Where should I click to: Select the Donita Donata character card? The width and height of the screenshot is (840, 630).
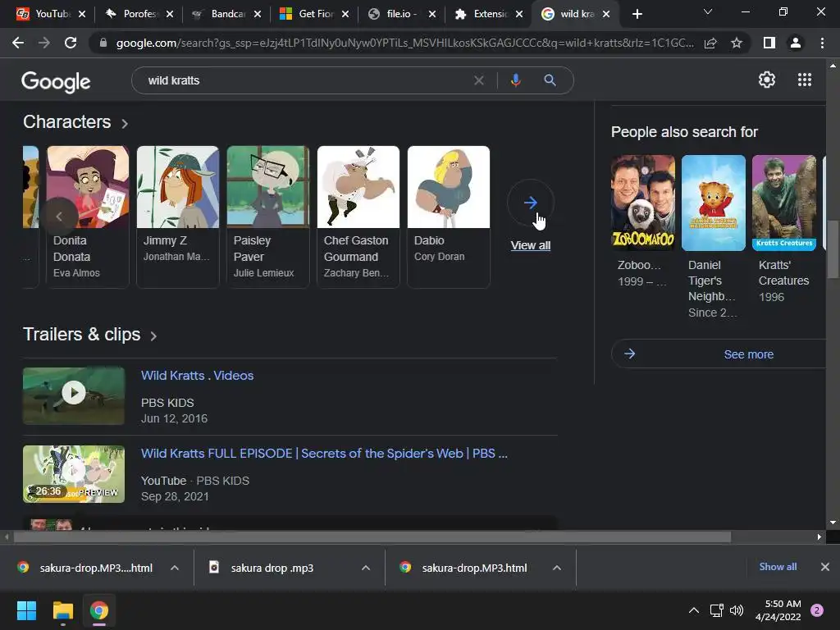coord(88,217)
